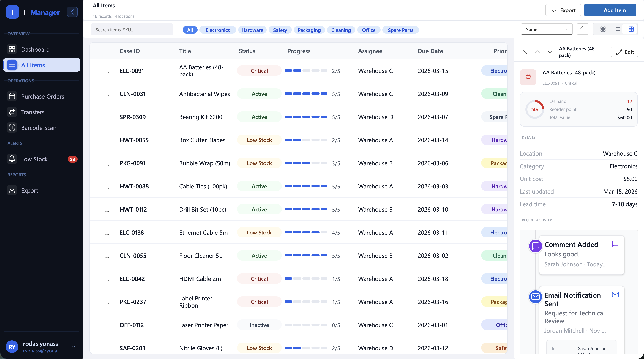Filter by Office category
Image resolution: width=644 pixels, height=359 pixels.
[x=369, y=30]
